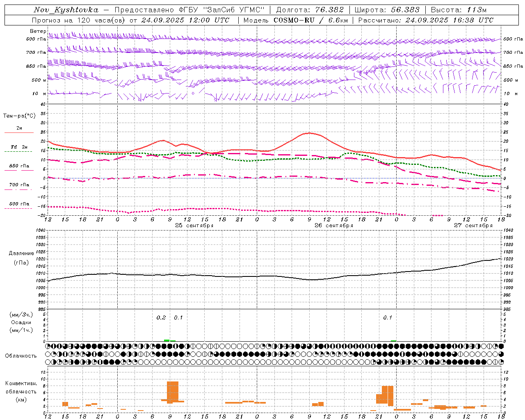Click the elevation label Высота: 113м

click(459, 10)
